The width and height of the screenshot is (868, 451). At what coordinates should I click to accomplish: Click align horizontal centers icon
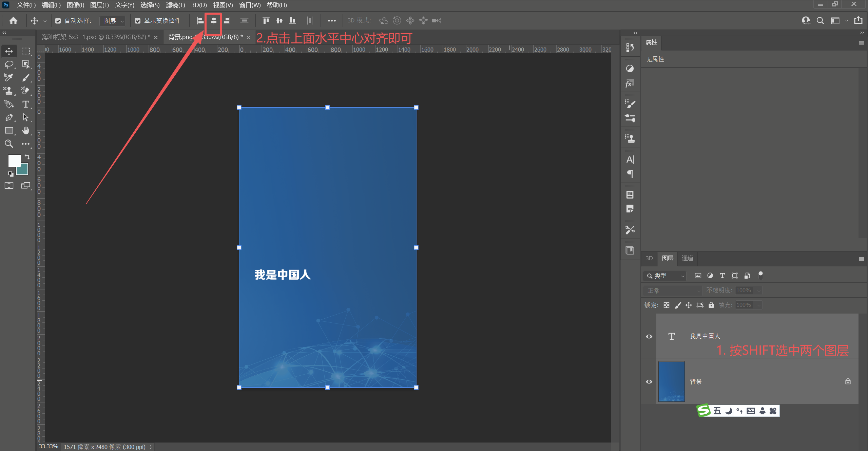[214, 21]
